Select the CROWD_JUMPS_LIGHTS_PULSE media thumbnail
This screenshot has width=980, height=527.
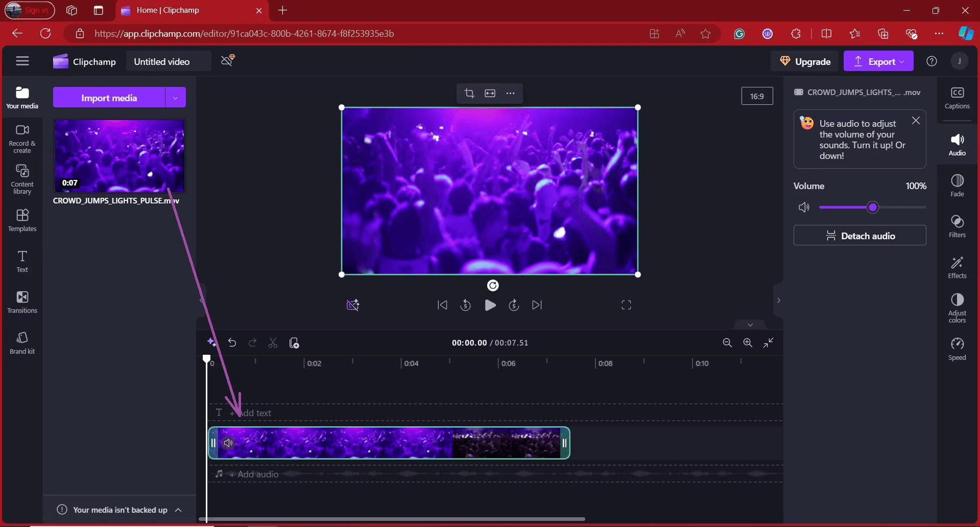(119, 156)
